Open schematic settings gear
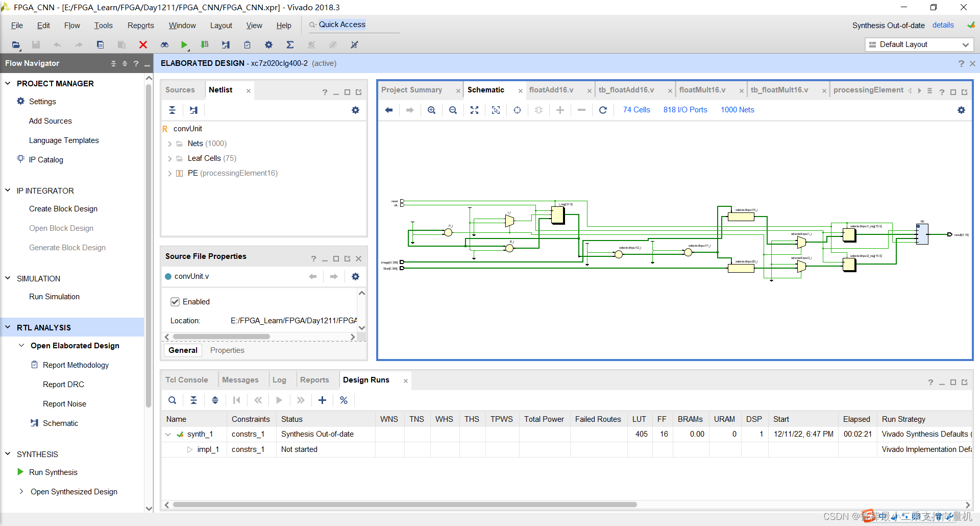This screenshot has width=980, height=526. coord(962,110)
